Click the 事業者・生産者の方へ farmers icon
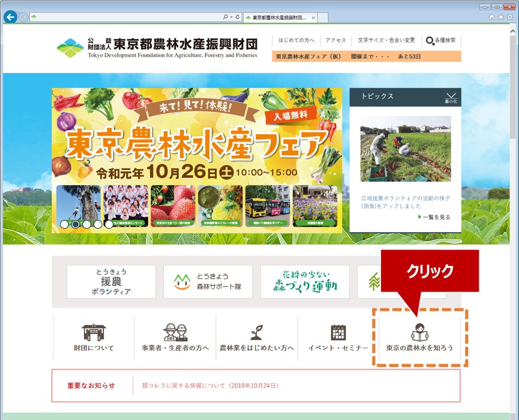This screenshot has height=420, width=519. click(x=175, y=332)
